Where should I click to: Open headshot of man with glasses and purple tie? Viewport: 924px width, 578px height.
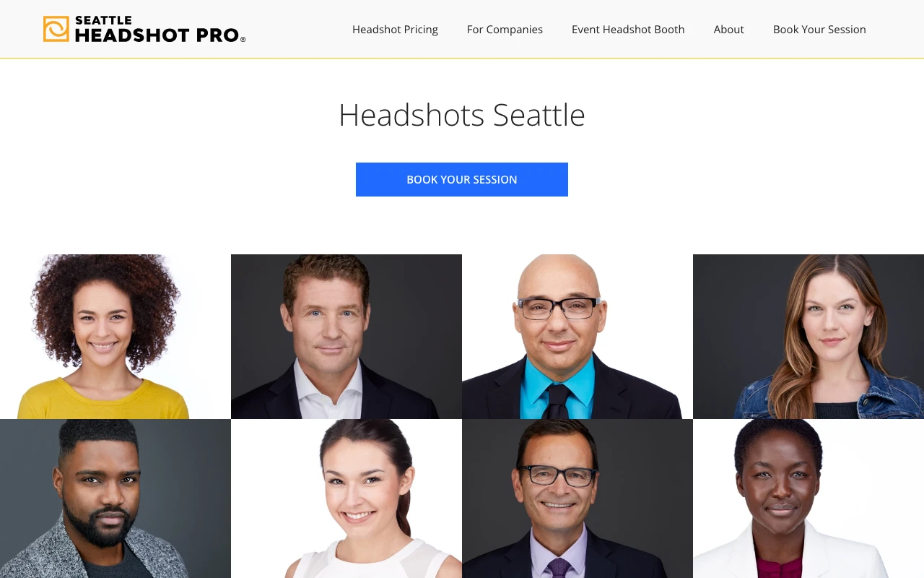[577, 499]
